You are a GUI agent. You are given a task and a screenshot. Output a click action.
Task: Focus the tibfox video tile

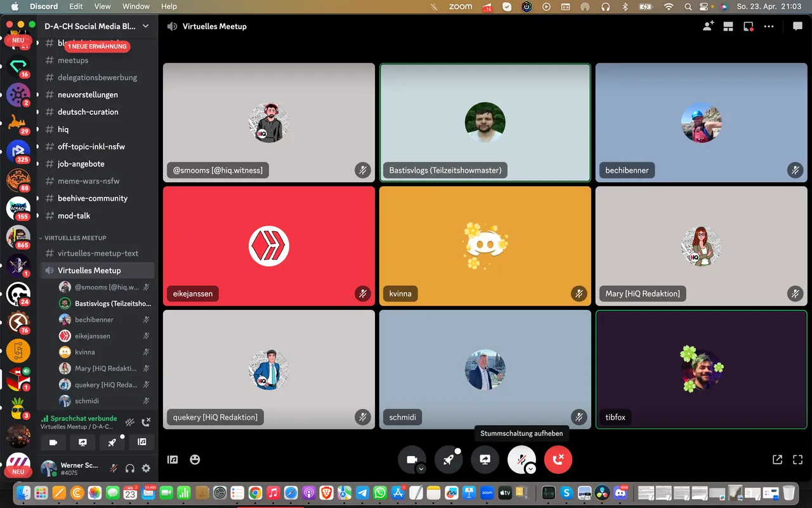[702, 370]
